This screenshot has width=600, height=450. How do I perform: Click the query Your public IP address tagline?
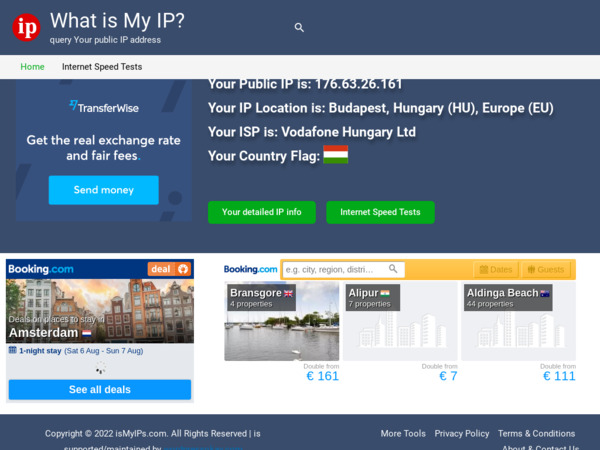pyautogui.click(x=105, y=40)
